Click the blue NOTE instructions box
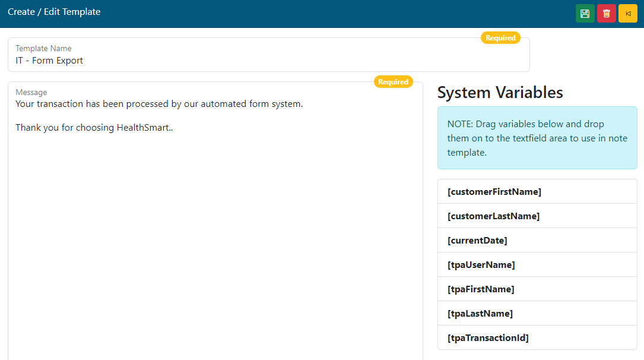This screenshot has height=360, width=644. (537, 138)
